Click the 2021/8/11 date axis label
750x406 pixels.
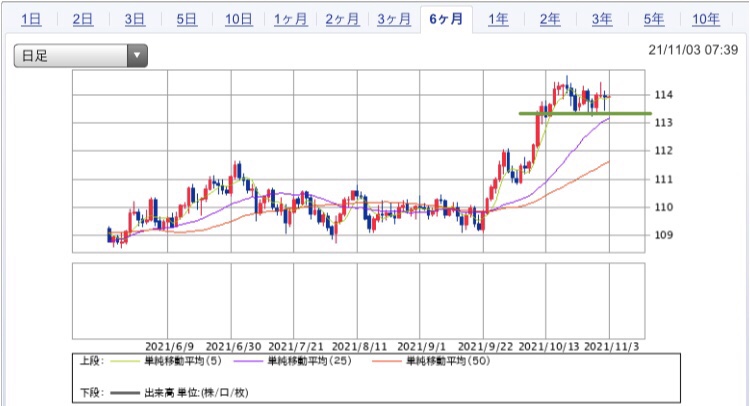point(359,347)
